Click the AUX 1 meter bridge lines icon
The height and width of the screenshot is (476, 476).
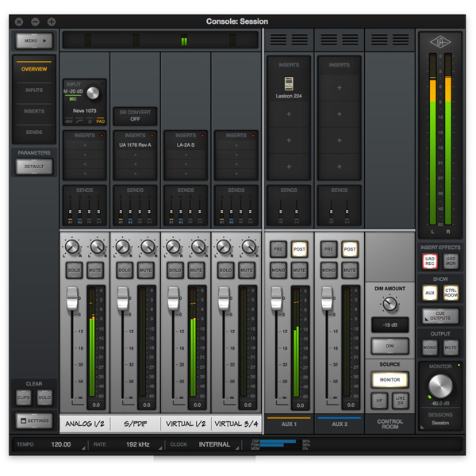289,40
